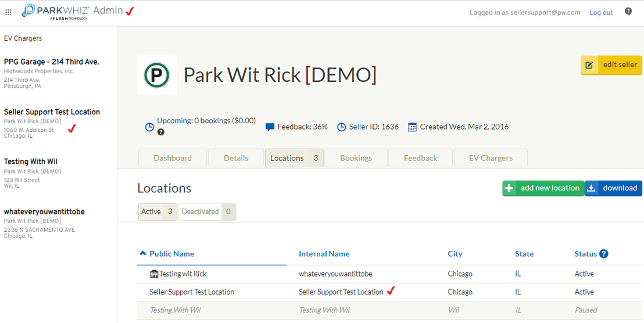644x323 pixels.
Task: Click add new location button
Action: pyautogui.click(x=543, y=188)
